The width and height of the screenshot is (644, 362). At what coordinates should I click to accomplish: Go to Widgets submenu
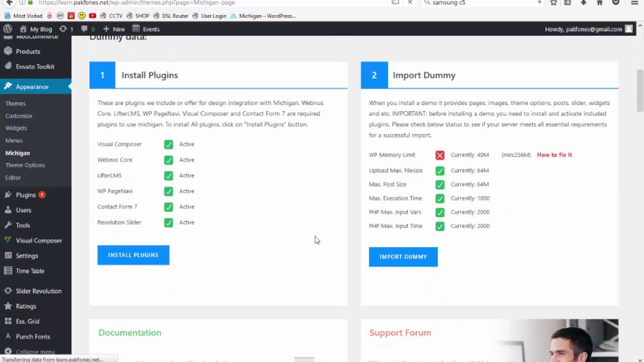(16, 128)
